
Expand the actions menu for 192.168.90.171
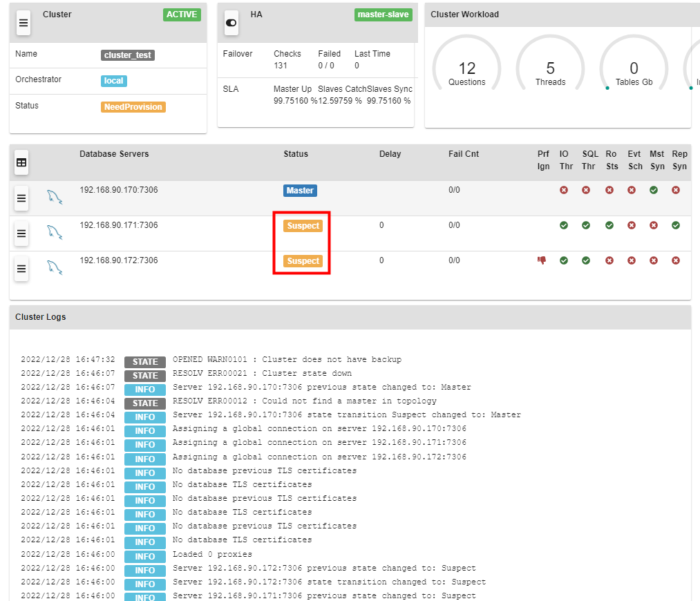click(21, 233)
